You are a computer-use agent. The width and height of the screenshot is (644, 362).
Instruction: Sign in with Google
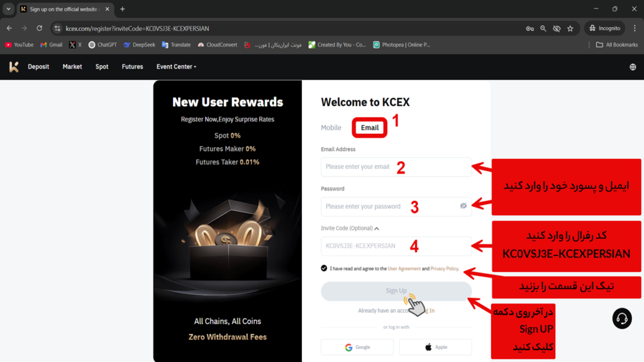tap(357, 347)
